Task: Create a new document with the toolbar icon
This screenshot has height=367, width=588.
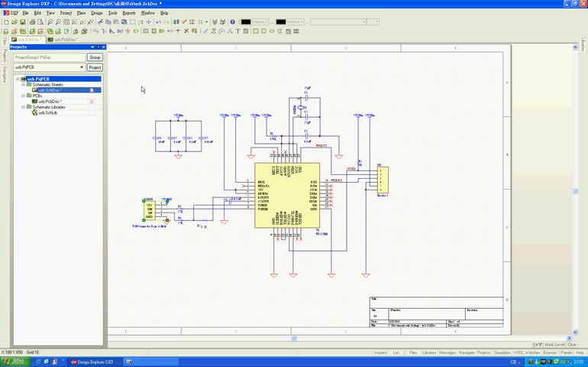Action: 6,22
